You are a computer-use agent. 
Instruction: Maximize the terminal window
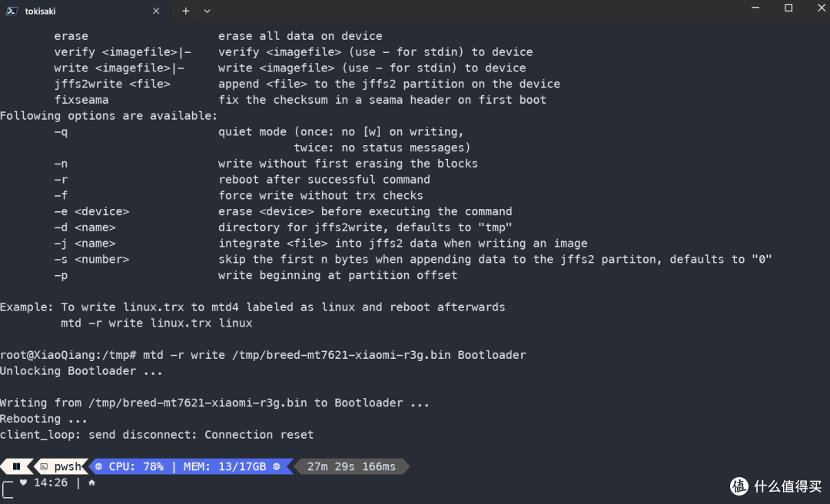pyautogui.click(x=788, y=8)
